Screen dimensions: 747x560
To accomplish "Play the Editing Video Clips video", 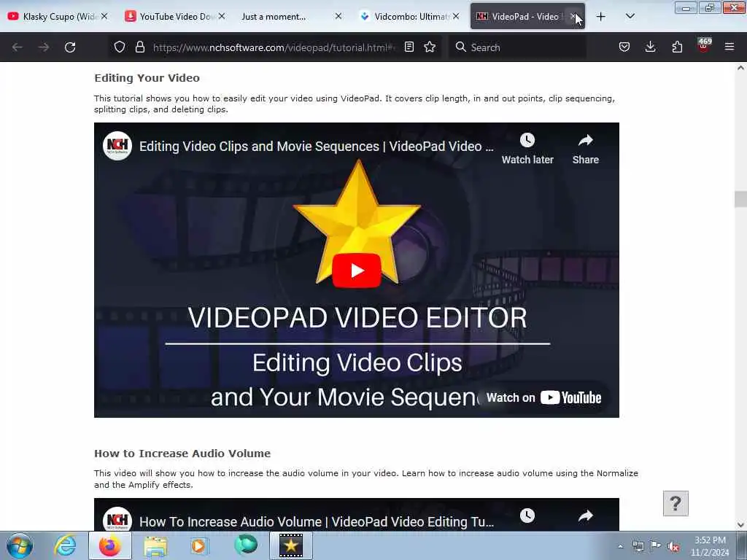I will pyautogui.click(x=356, y=271).
